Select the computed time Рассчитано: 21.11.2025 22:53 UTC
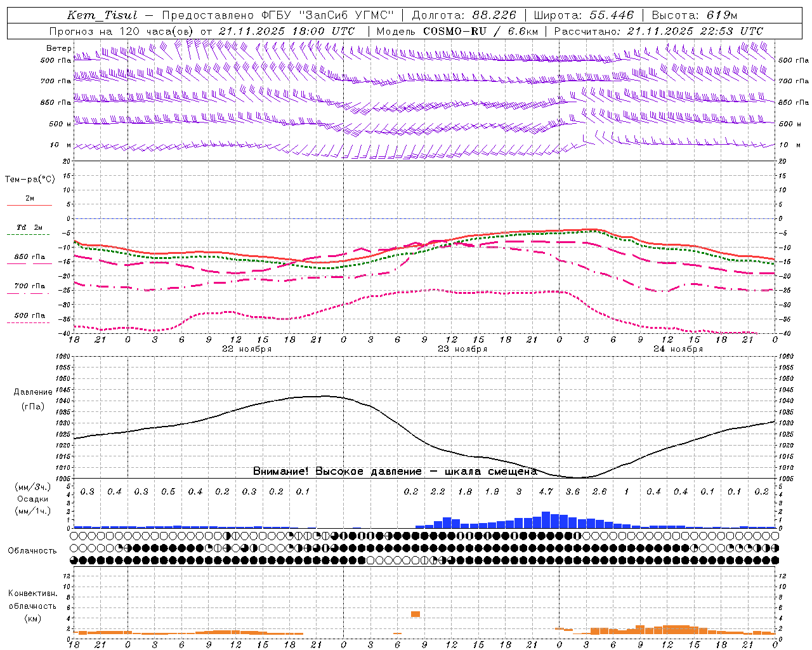Screen dimensions: 812x650 point(658,31)
